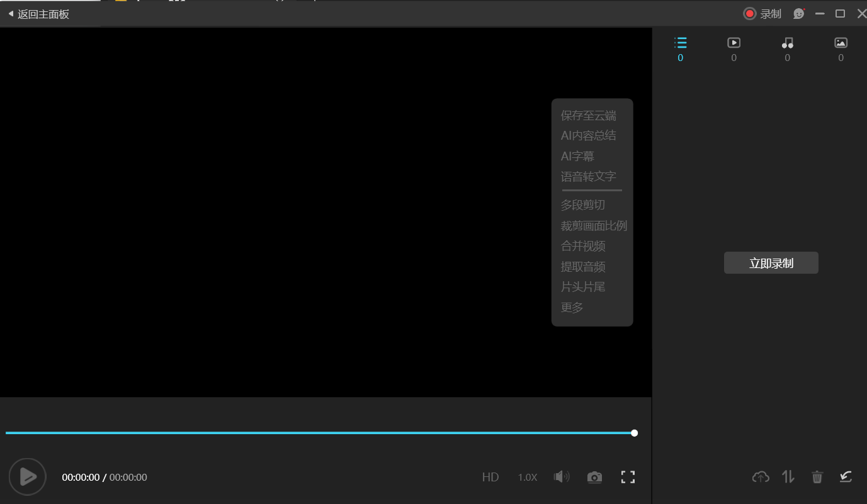Image resolution: width=867 pixels, height=504 pixels.
Task: Click the sort order arrows icon
Action: point(788,477)
